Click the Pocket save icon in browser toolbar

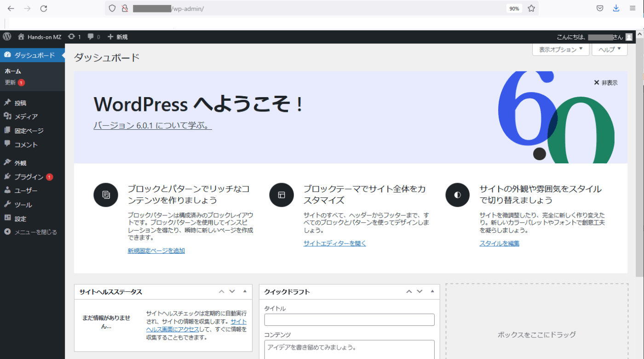pos(600,8)
